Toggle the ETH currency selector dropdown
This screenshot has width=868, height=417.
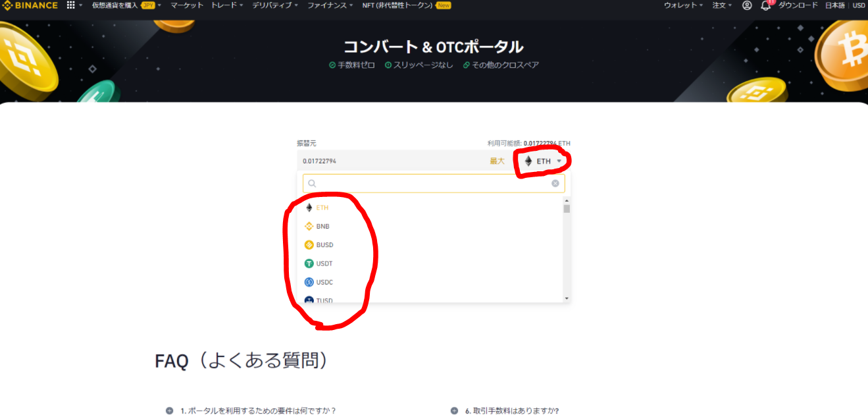(x=544, y=161)
